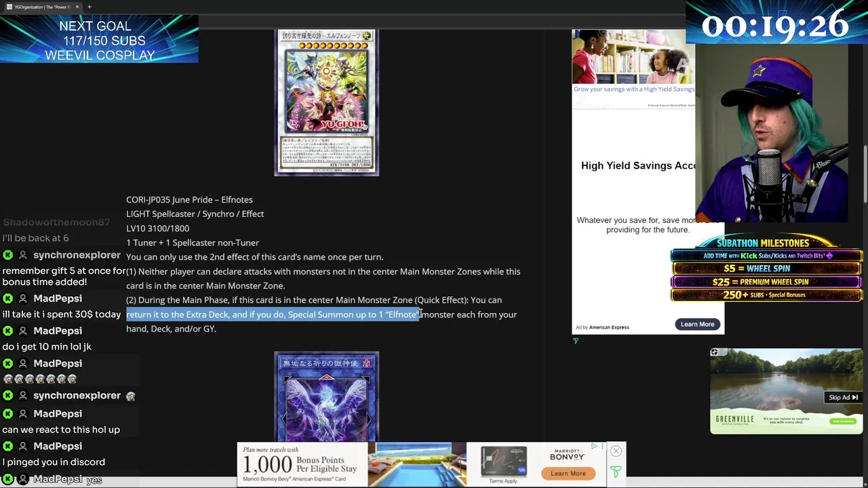Open AdChoices triangle in the Marriott banner
Viewport: 868px width, 488px height.
coord(594,446)
